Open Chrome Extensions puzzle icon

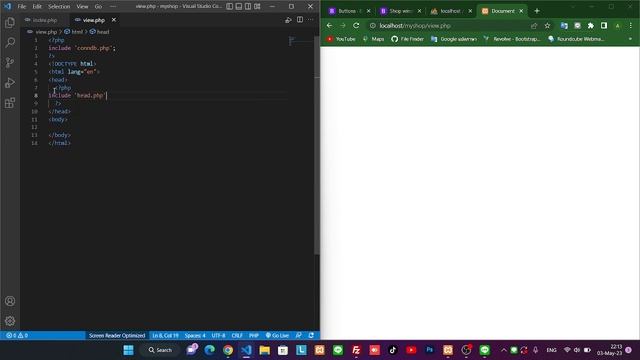tap(591, 26)
